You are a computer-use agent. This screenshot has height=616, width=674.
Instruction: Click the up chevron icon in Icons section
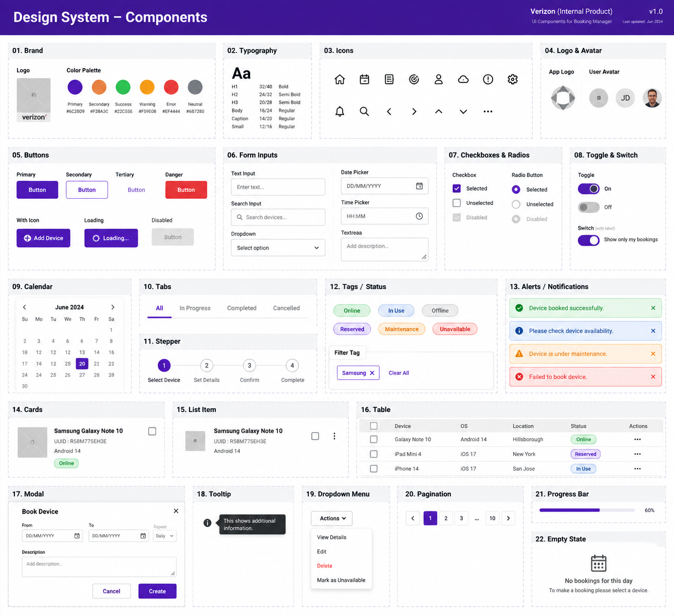[x=438, y=111]
